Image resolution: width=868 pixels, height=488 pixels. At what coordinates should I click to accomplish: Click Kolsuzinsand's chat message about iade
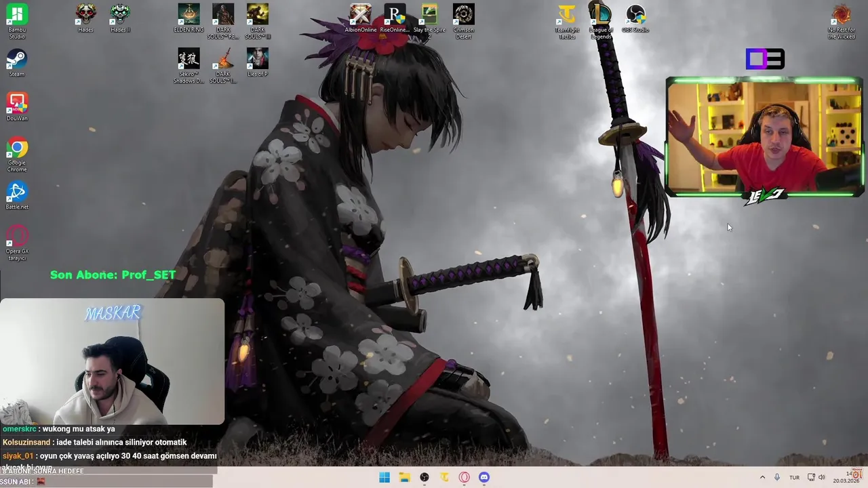(94, 443)
